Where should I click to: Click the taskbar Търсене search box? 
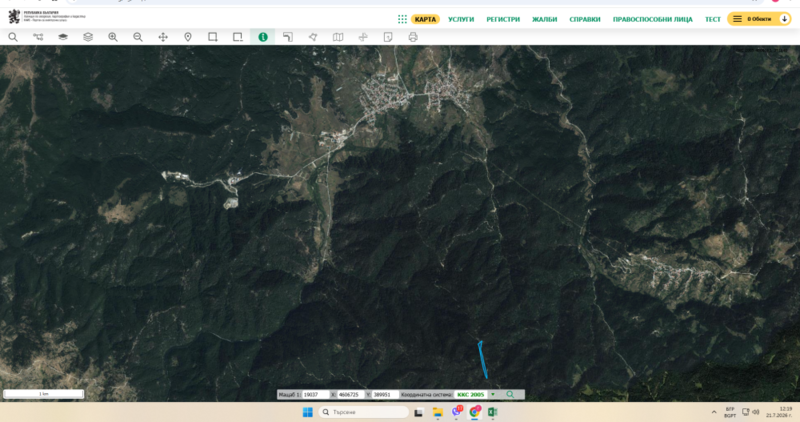click(x=363, y=412)
